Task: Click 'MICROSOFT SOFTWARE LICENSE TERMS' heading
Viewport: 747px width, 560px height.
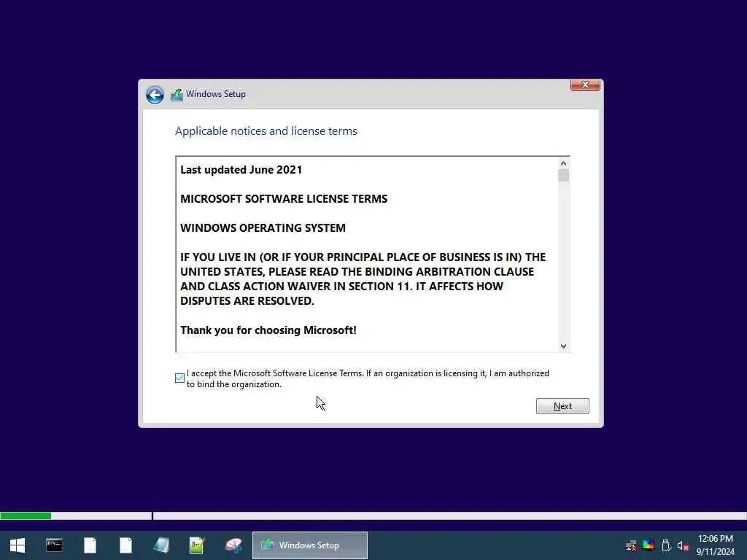Action: (284, 199)
